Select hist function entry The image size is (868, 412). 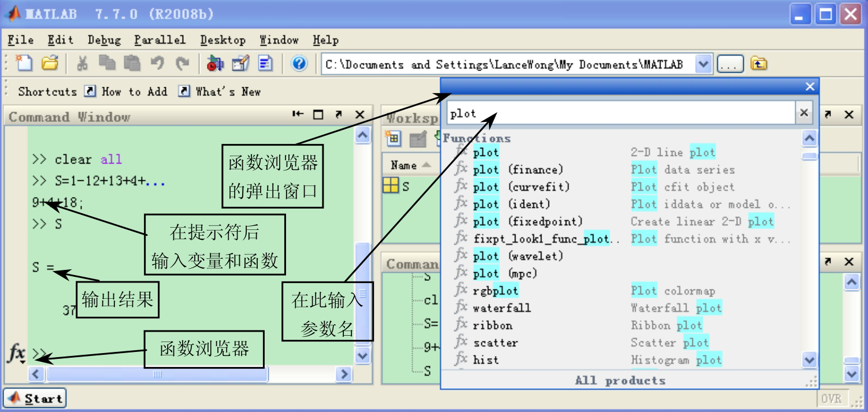622,360
